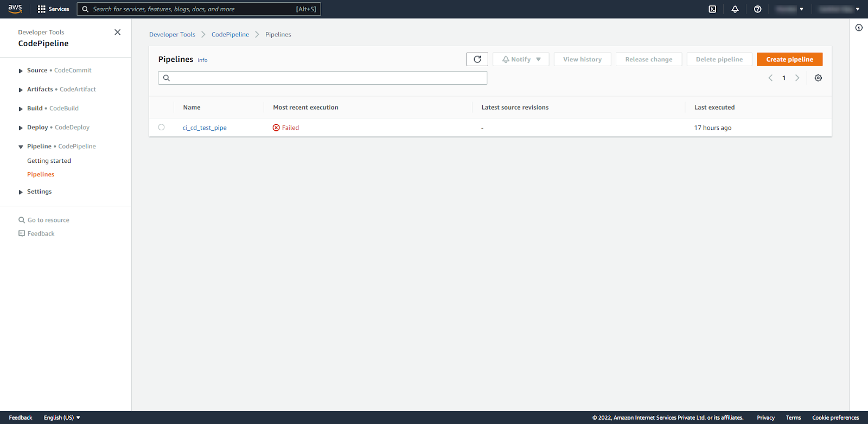Click the pipelines search filter field
Image resolution: width=868 pixels, height=424 pixels.
(x=323, y=78)
